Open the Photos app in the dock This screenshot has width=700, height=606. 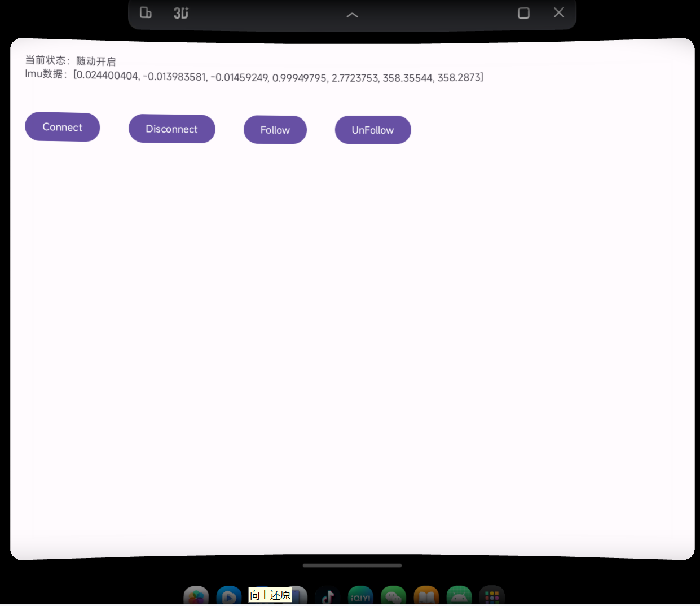[196, 596]
